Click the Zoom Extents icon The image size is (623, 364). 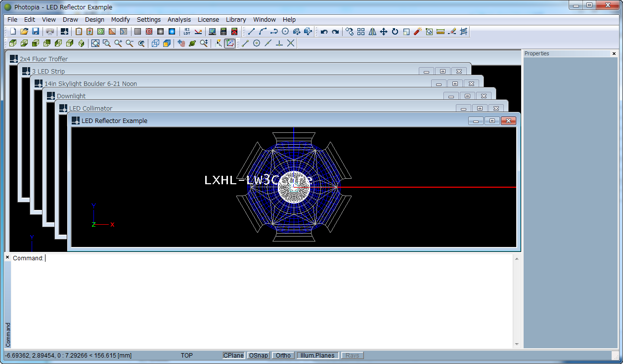tap(95, 43)
